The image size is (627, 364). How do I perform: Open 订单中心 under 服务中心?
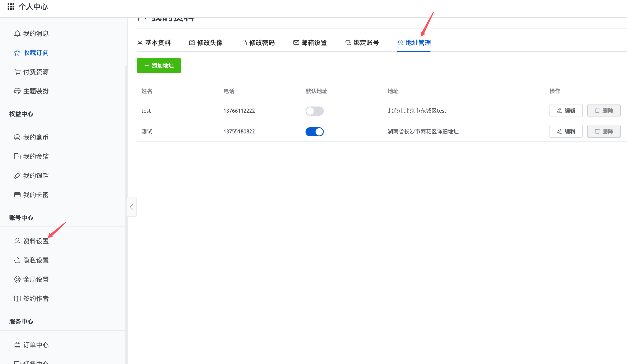(x=36, y=345)
